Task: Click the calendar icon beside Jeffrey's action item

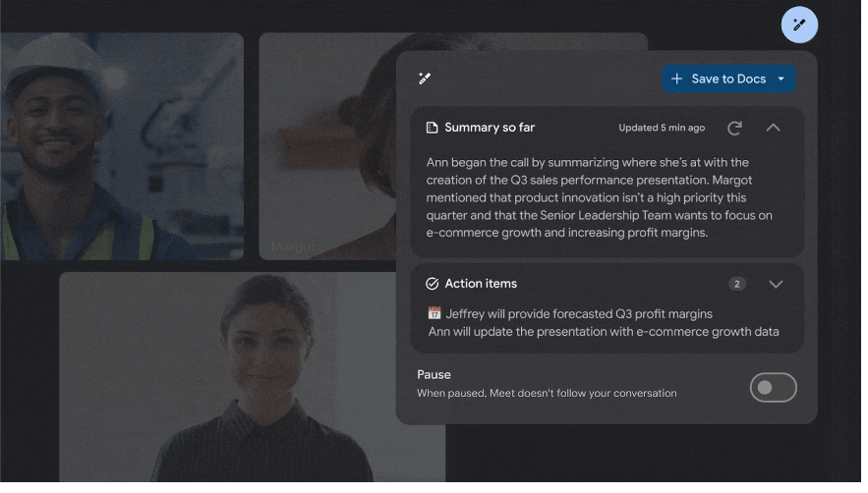Action: (434, 313)
